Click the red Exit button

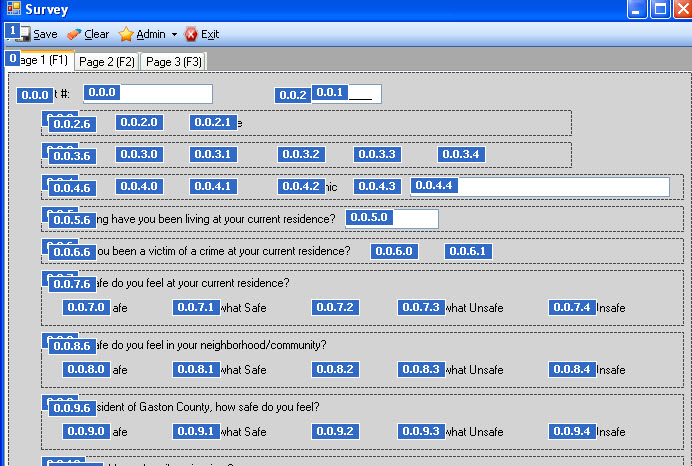click(202, 34)
